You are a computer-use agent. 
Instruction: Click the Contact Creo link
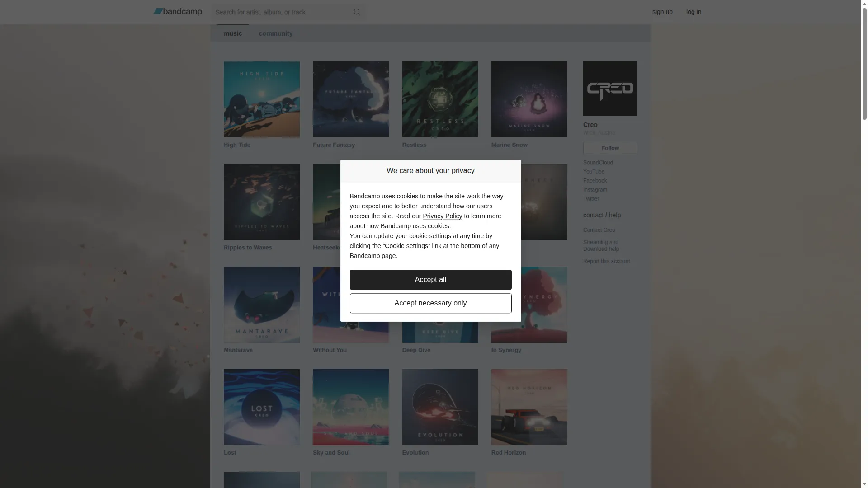pos(599,230)
